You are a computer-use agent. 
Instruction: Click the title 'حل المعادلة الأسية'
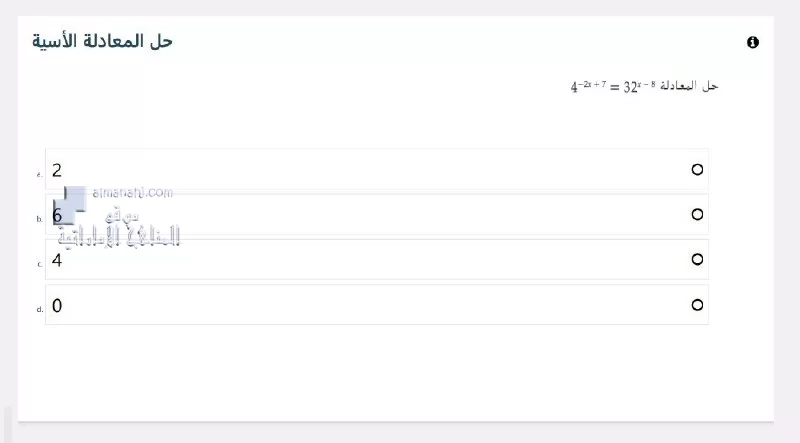coord(103,41)
